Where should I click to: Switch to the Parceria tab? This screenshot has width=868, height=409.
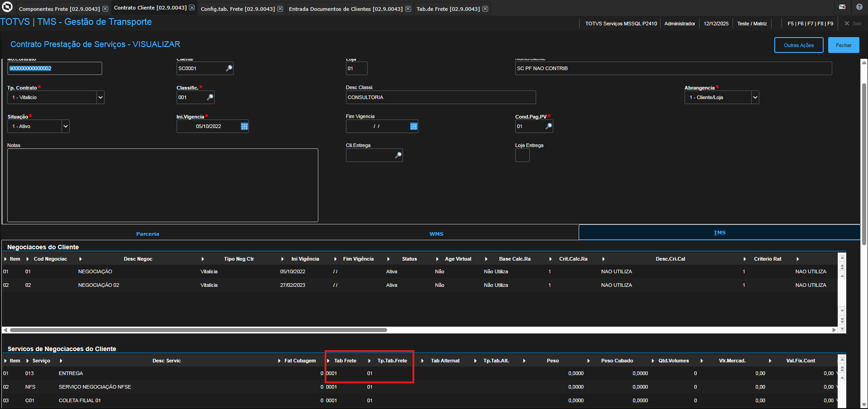(x=148, y=234)
